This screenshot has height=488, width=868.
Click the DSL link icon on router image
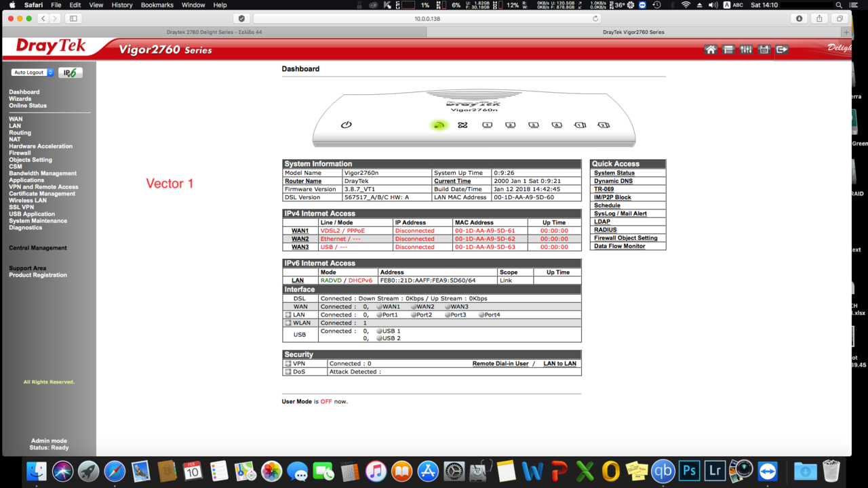462,125
